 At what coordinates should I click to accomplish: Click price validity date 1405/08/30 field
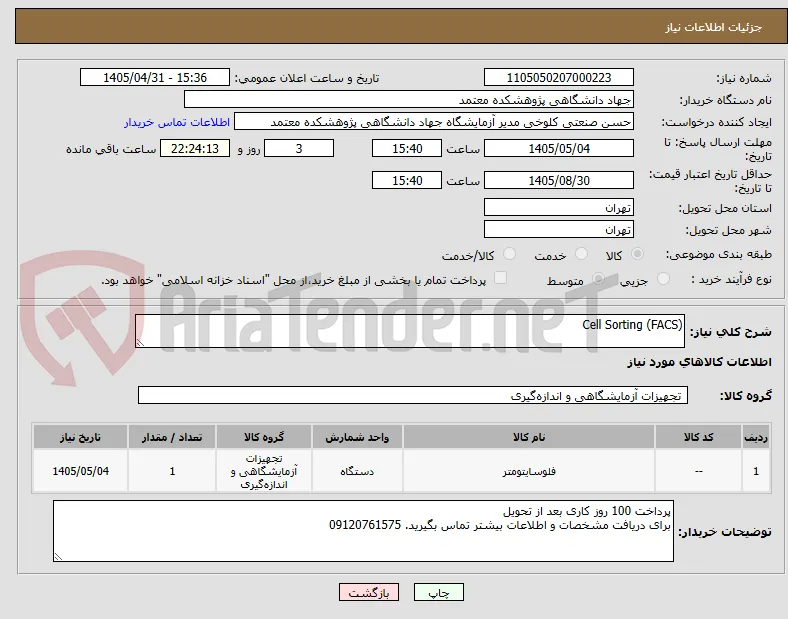558,180
